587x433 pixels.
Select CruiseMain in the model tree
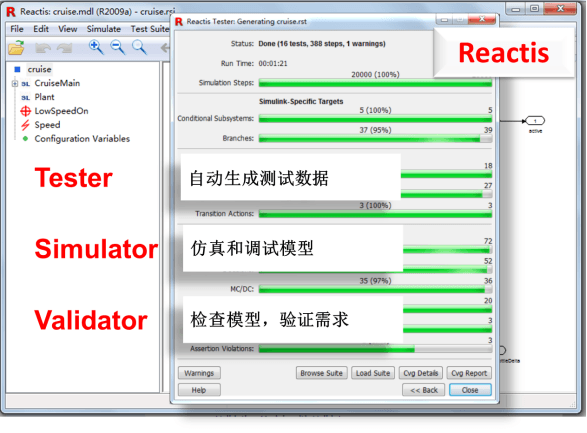click(x=57, y=83)
